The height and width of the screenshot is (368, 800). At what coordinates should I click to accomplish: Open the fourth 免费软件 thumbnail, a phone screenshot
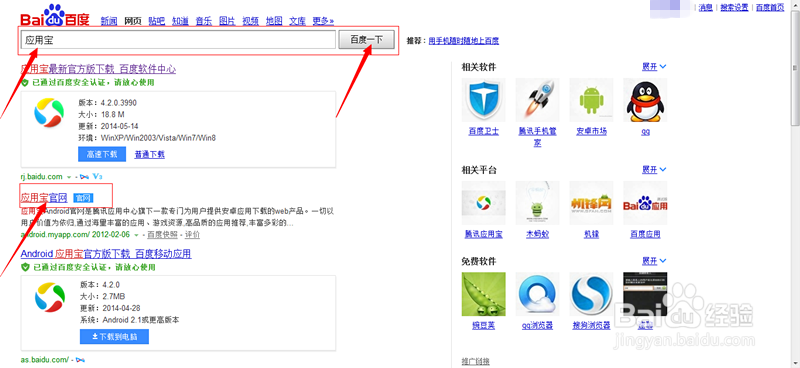pyautogui.click(x=645, y=295)
